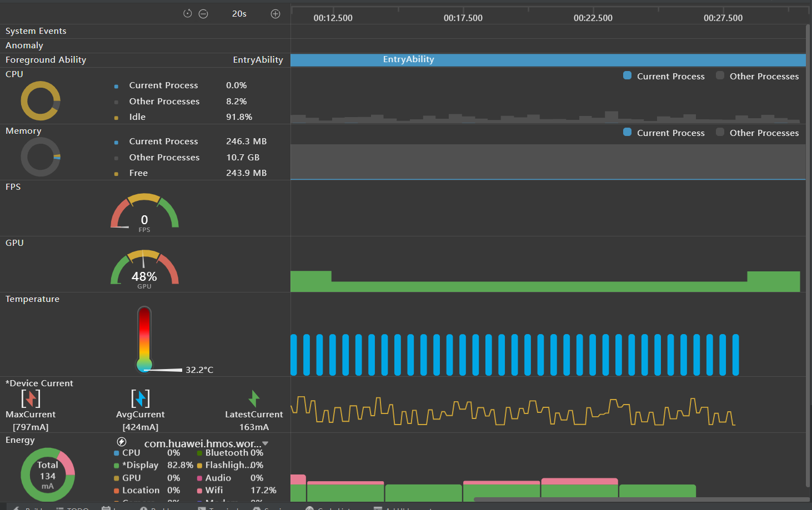812x510 pixels.
Task: Click the yellow Free swatch in the Memory panel
Action: coord(116,174)
